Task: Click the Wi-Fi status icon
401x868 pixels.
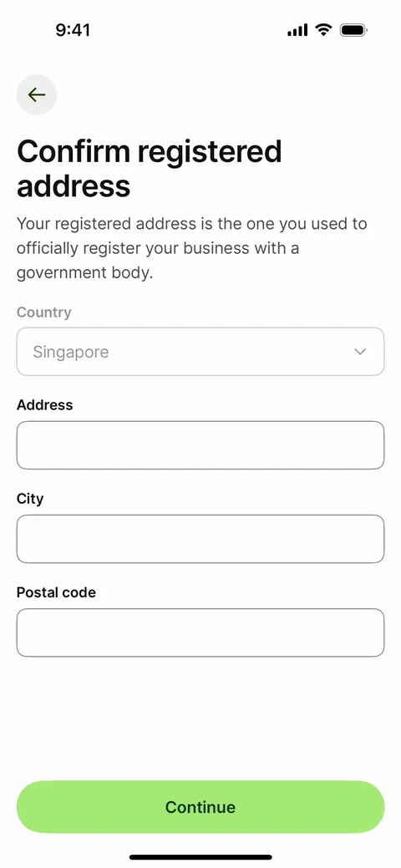Action: pos(323,30)
